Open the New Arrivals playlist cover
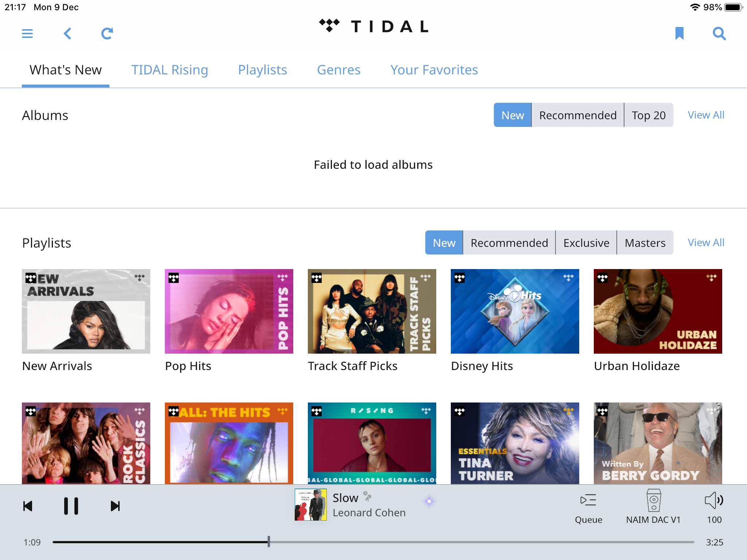 86,311
